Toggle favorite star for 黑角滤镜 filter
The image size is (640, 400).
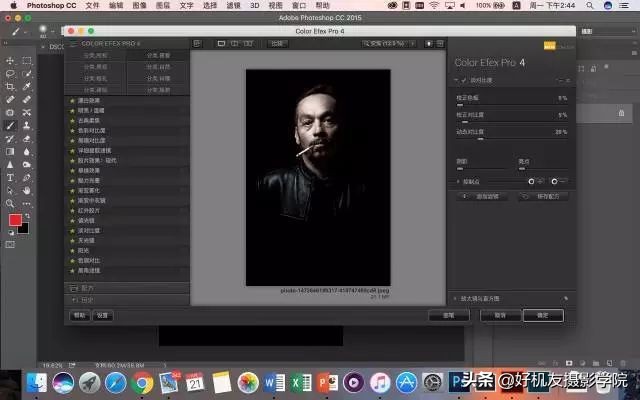(x=72, y=271)
